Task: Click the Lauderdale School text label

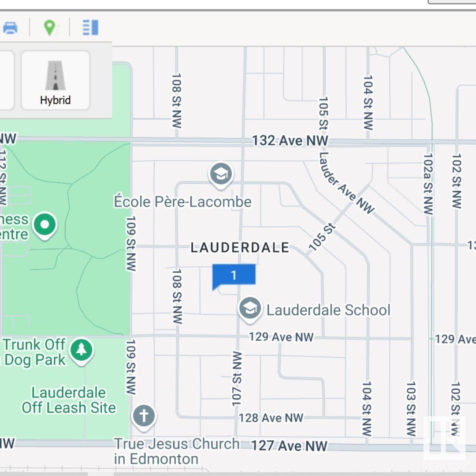Action: [x=328, y=310]
